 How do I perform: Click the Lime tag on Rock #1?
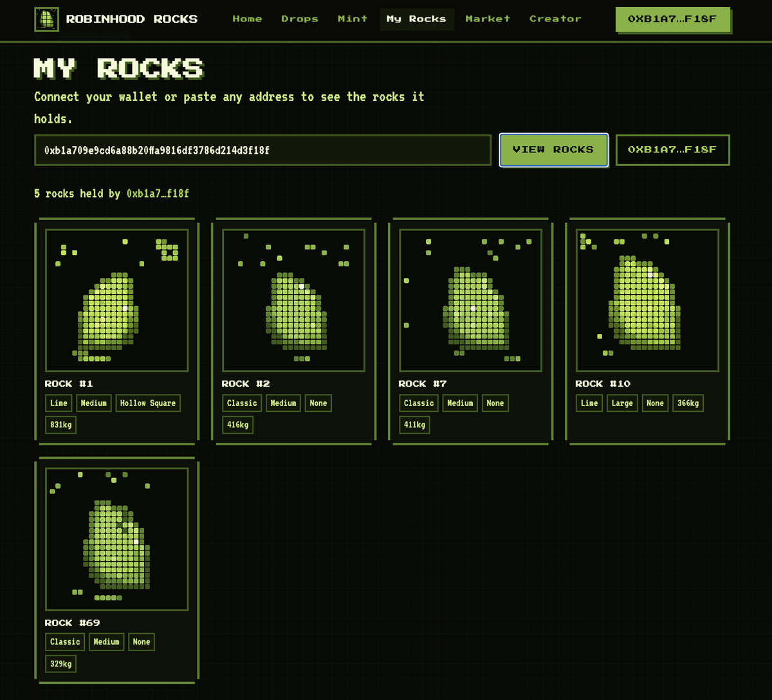click(x=59, y=403)
